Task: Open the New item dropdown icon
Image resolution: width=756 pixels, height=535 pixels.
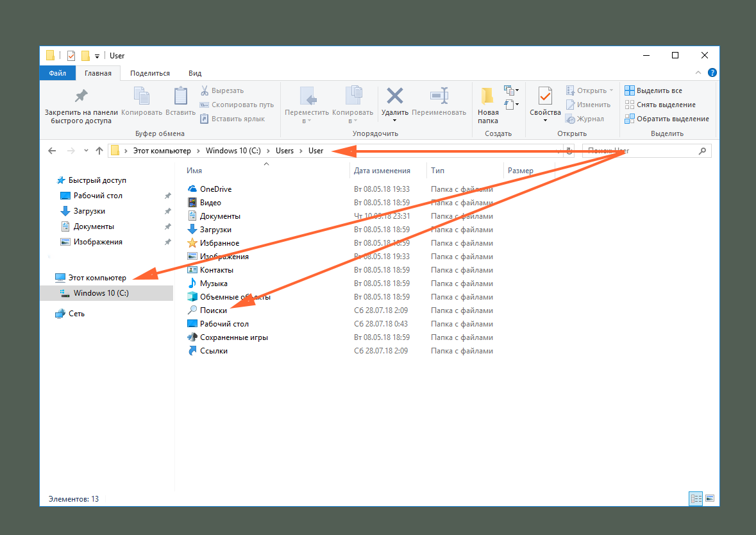Action: [511, 90]
